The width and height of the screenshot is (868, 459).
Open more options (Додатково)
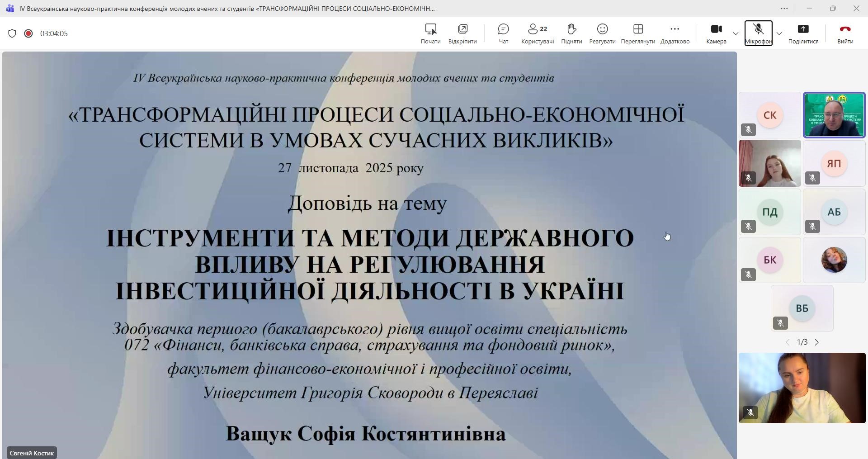(675, 33)
